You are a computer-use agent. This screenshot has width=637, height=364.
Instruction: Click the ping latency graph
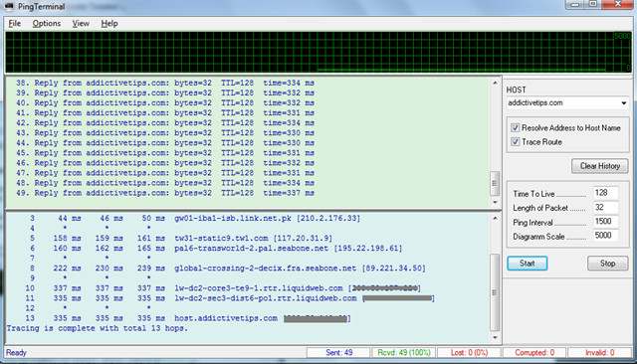318,53
